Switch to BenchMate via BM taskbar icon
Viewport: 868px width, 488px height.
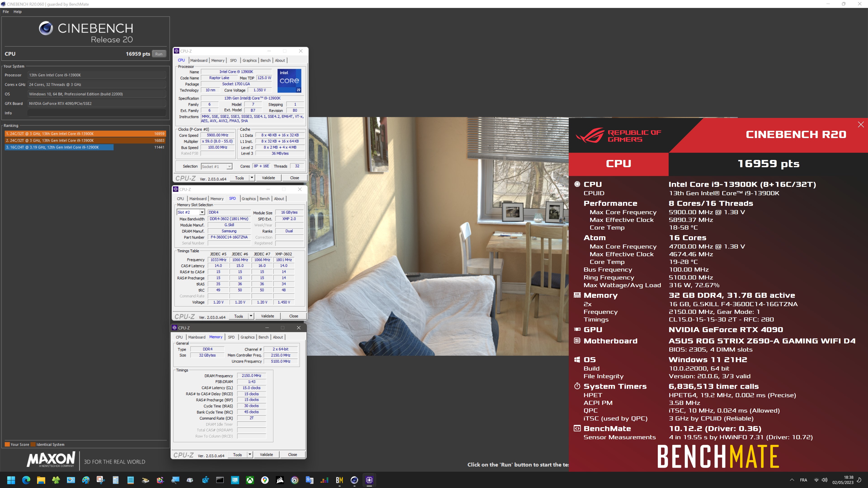tap(339, 480)
